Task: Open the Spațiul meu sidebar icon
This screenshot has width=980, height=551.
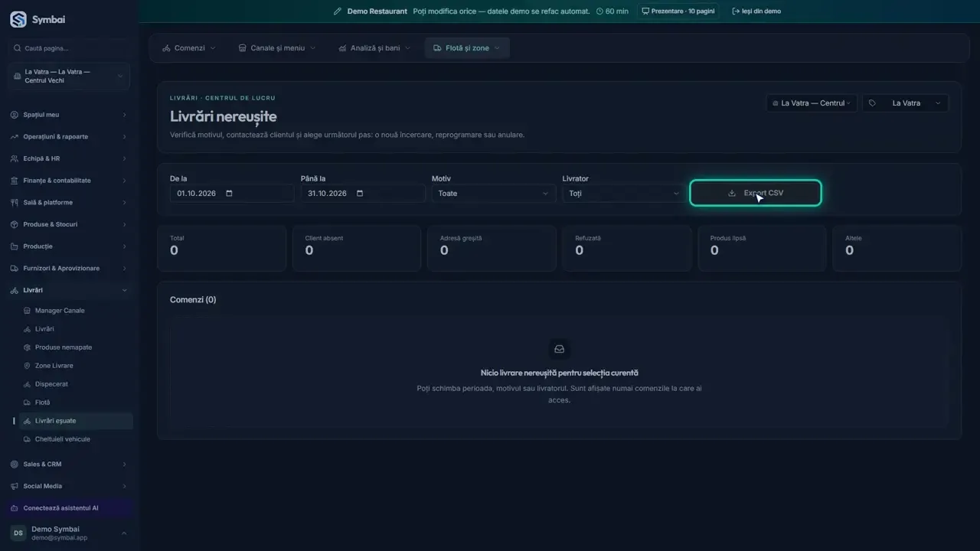Action: tap(15, 115)
